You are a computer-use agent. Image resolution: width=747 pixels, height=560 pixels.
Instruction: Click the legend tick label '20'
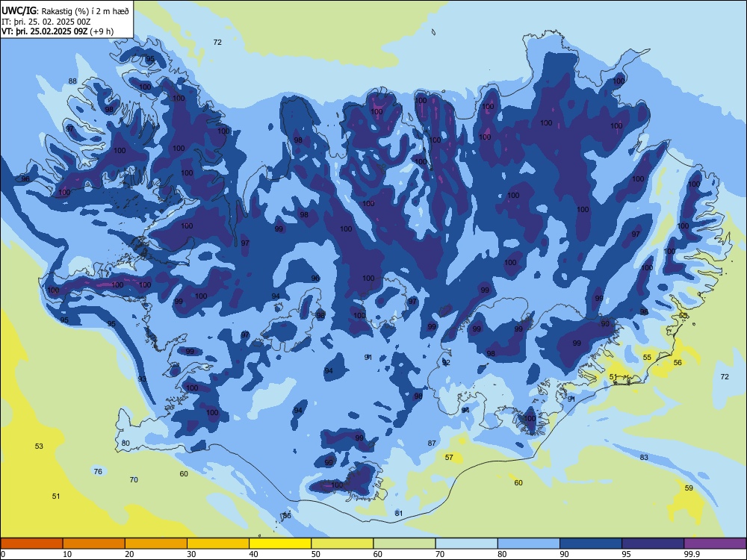pyautogui.click(x=129, y=554)
